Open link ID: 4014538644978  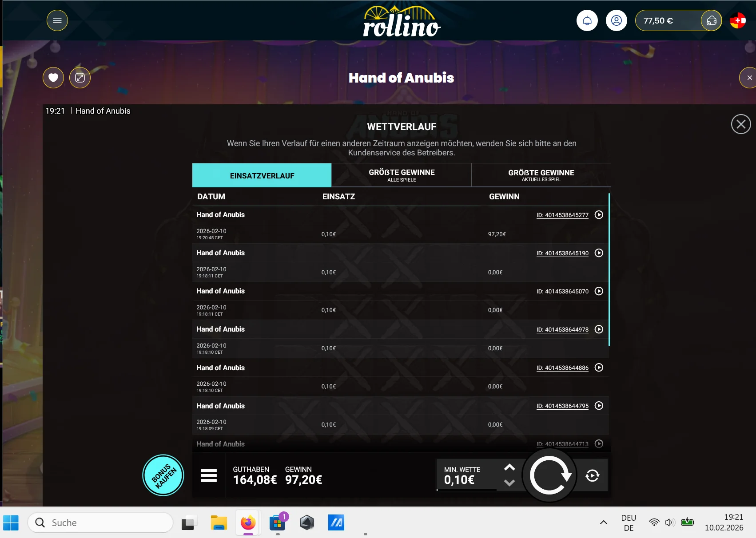tap(562, 330)
